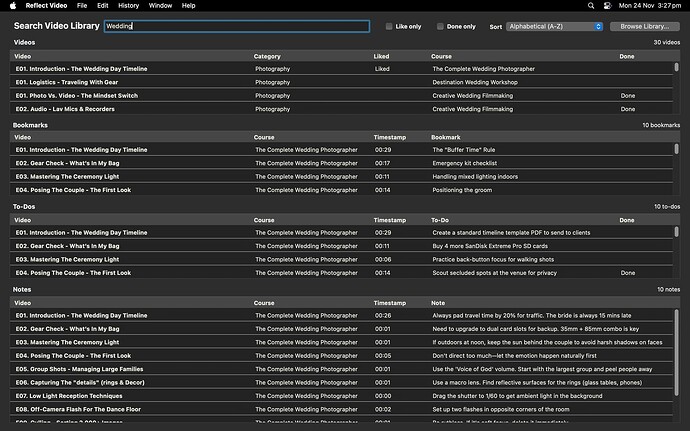Viewport: 690px width, 431px height.
Task: Click the Notes table vertical scrollbar
Action: click(677, 350)
